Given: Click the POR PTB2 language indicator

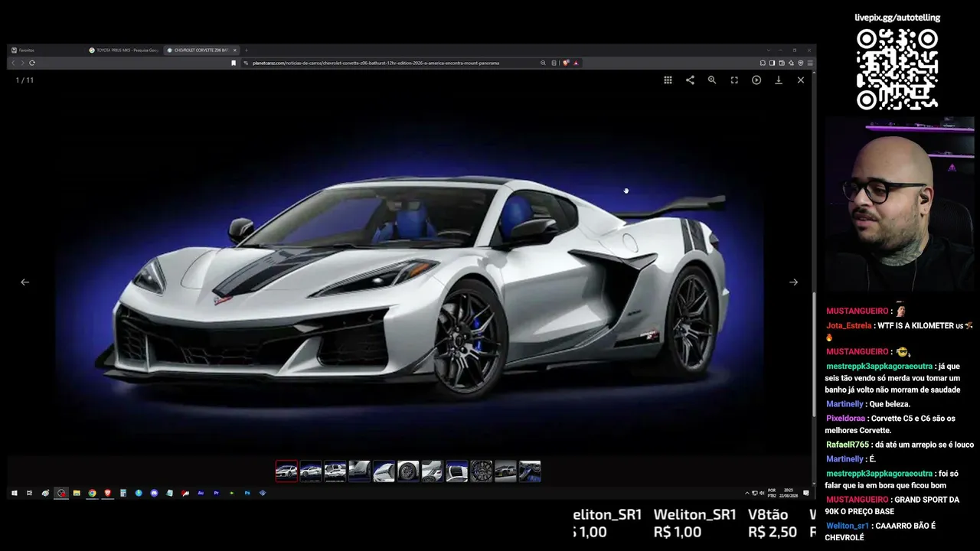Looking at the screenshot, I should pos(772,493).
